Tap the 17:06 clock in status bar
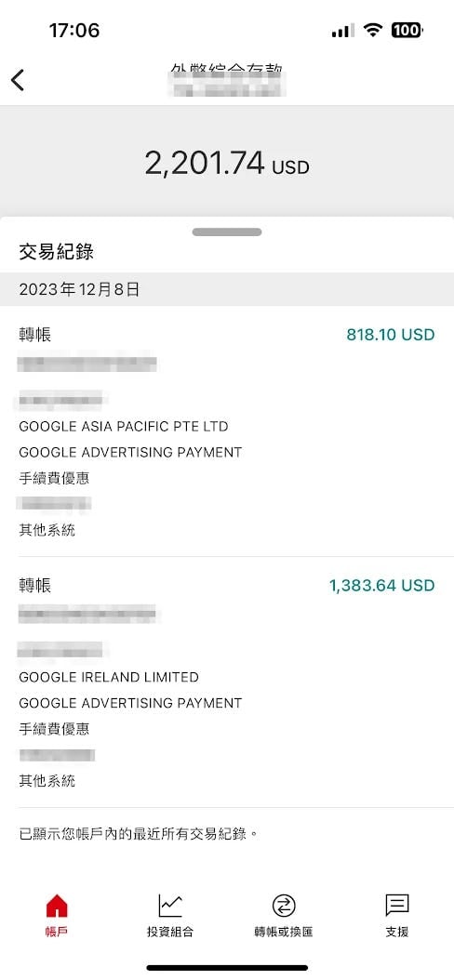454x980 pixels. click(x=74, y=30)
